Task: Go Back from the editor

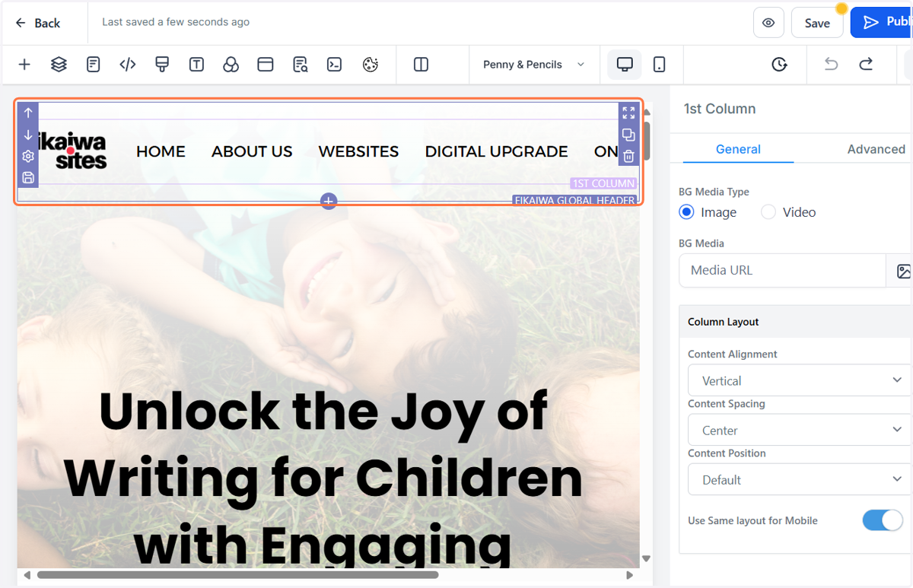Action: pos(37,23)
